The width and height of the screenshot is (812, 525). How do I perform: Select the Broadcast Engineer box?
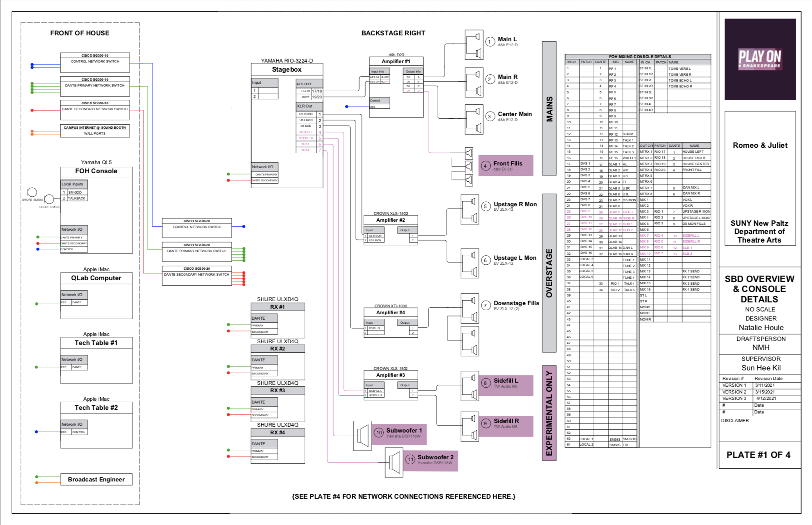coord(96,480)
